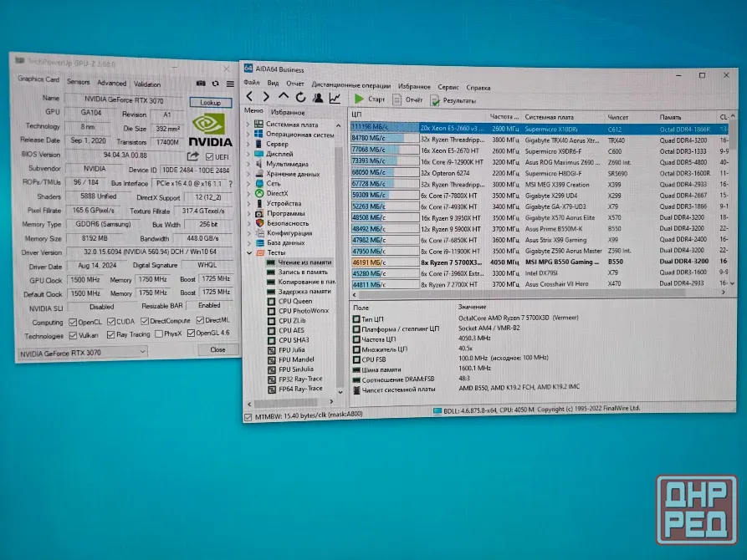747x560 pixels.
Task: Open GPU-Z hamburger menu
Action: [x=230, y=84]
